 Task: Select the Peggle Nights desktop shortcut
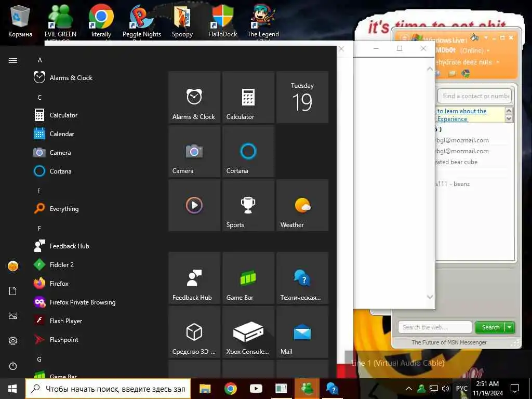pyautogui.click(x=142, y=22)
